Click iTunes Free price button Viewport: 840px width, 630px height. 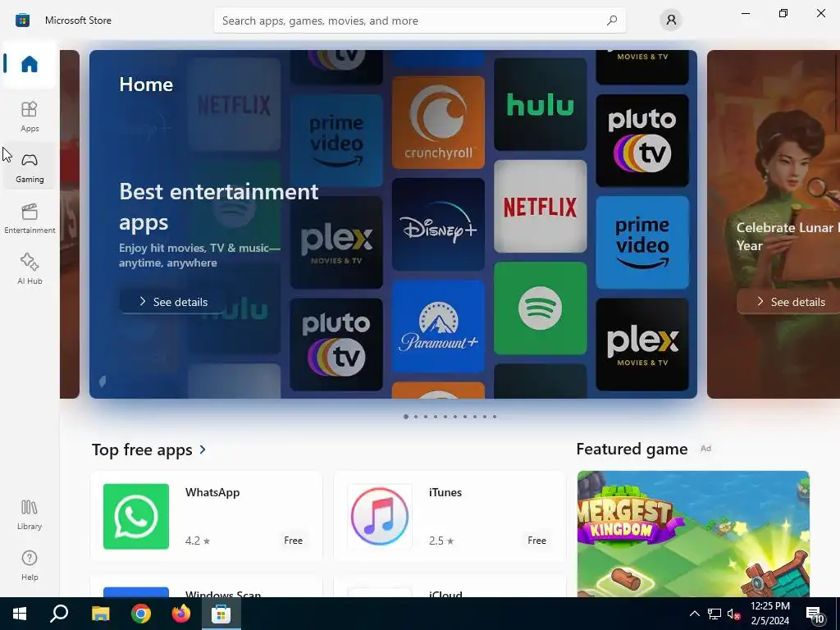pos(536,541)
